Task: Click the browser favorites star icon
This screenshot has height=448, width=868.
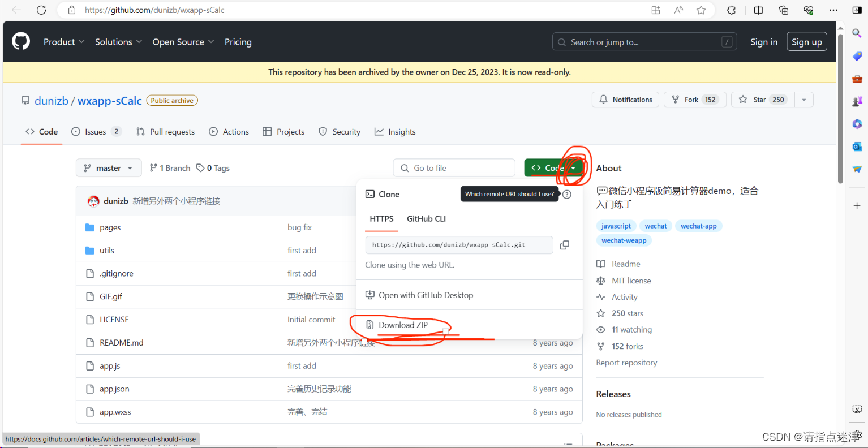Action: (701, 10)
